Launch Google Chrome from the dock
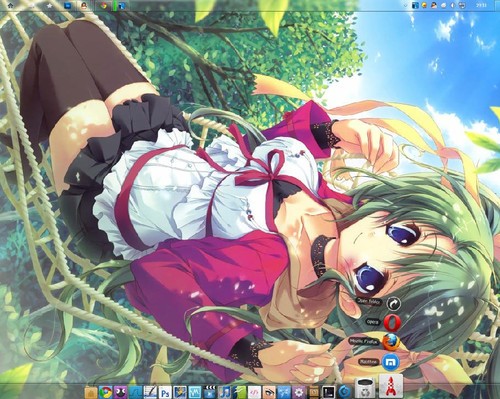 pos(105,392)
